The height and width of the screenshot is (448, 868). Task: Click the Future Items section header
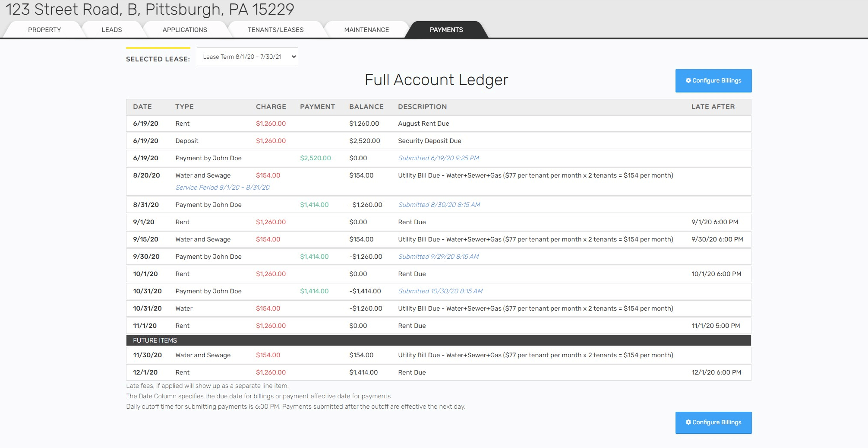click(x=155, y=340)
